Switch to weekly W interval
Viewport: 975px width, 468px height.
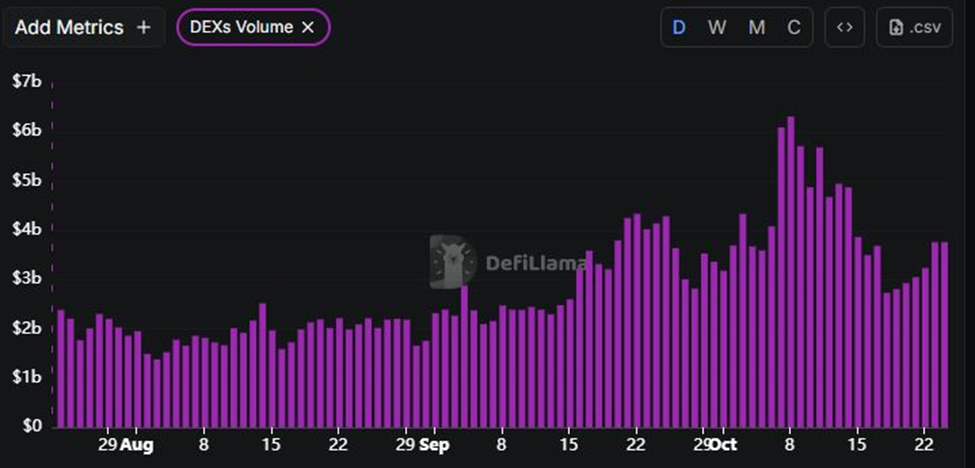coord(717,27)
